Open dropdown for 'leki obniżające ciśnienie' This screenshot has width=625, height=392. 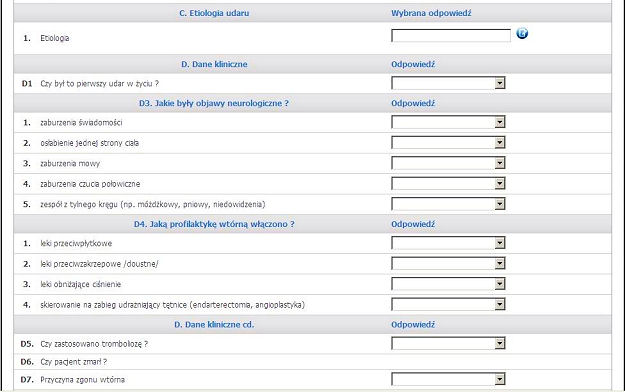point(448,284)
